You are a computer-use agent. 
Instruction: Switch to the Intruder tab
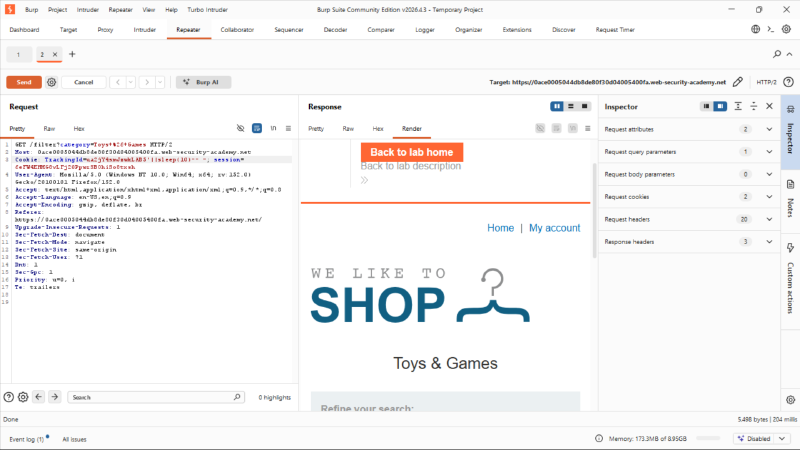coord(144,30)
